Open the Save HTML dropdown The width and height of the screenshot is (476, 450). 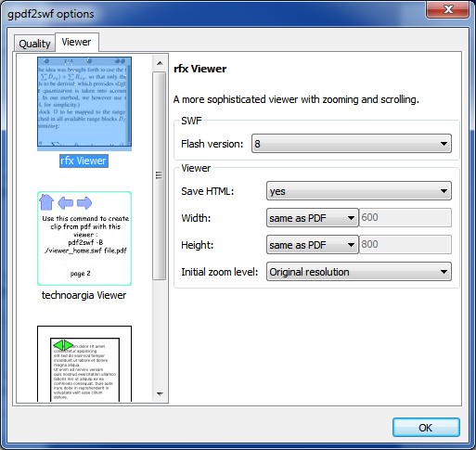click(359, 191)
